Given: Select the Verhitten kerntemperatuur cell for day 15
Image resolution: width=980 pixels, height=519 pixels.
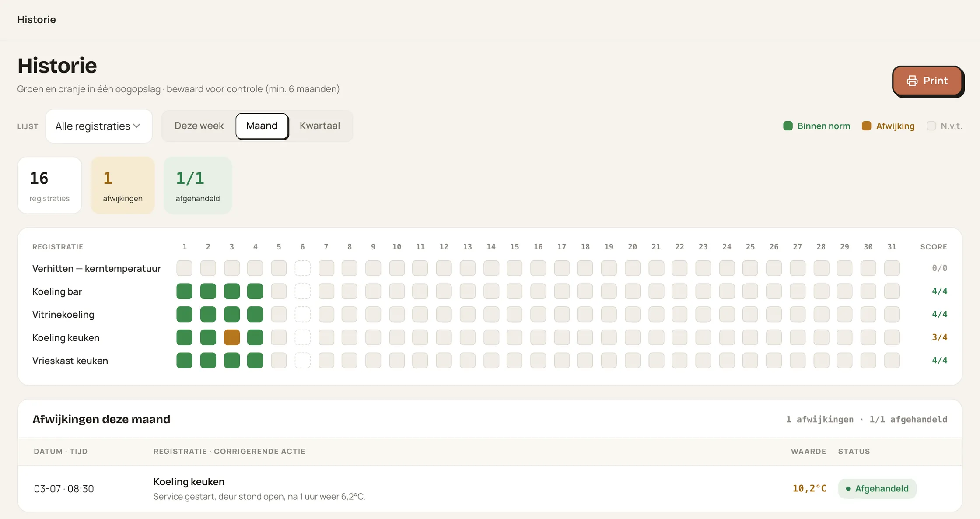Looking at the screenshot, I should click(514, 268).
